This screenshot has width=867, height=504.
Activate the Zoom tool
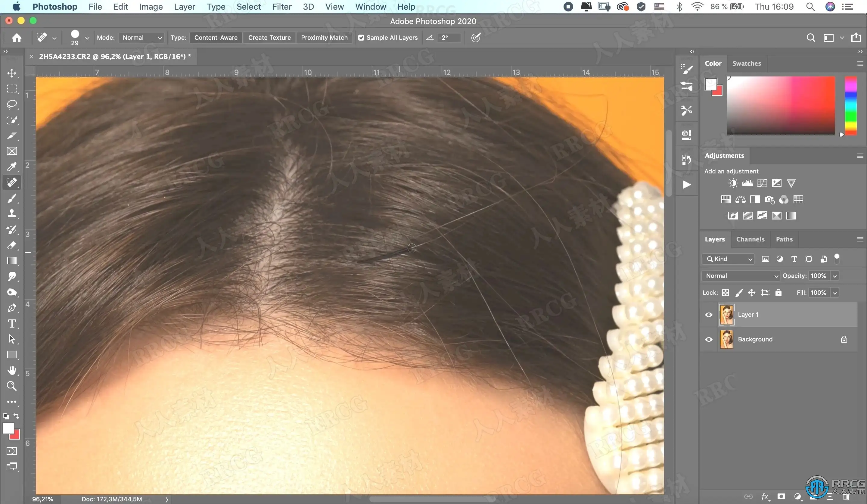(12, 386)
